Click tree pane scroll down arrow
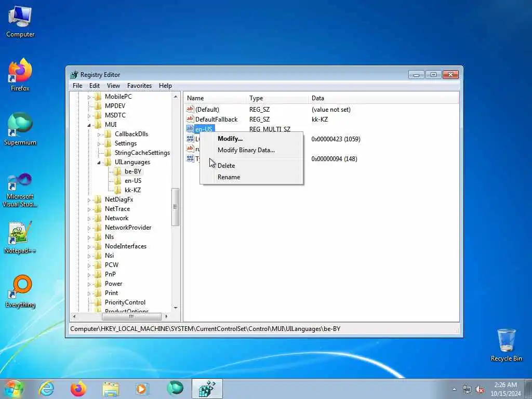Image resolution: width=532 pixels, height=399 pixels. [176, 308]
